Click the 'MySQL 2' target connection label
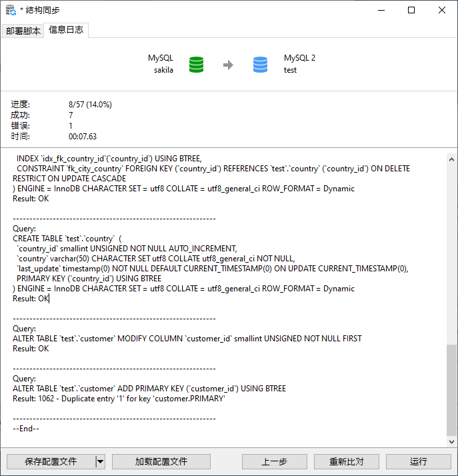The height and width of the screenshot is (476, 458). click(299, 58)
